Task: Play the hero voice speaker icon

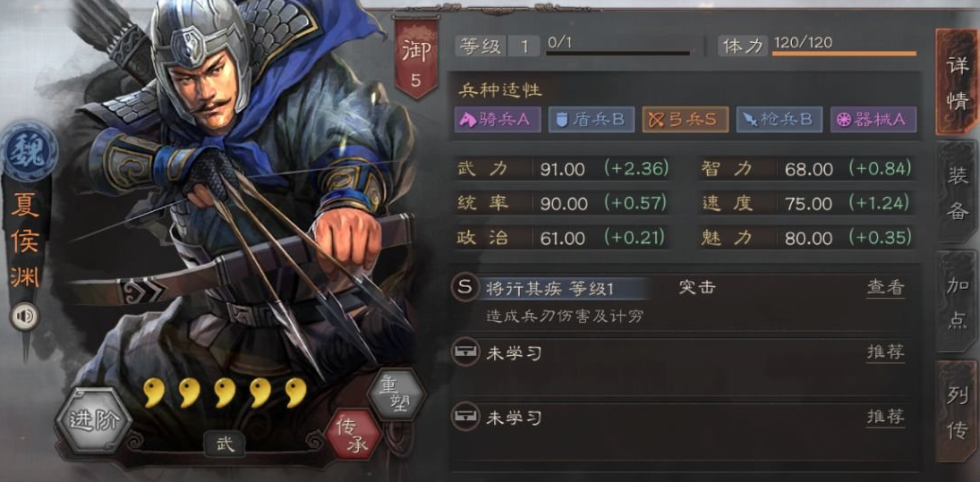Action: coord(25,317)
